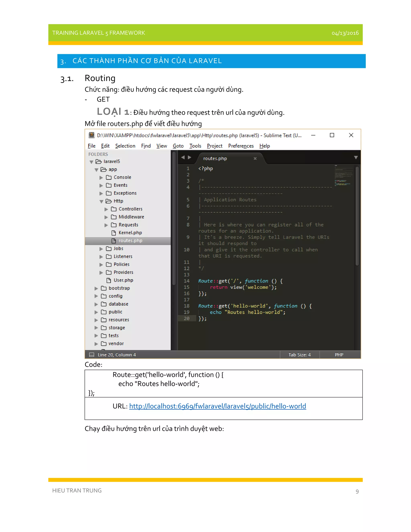
Task: Expand the Controllers folder
Action: [106, 209]
